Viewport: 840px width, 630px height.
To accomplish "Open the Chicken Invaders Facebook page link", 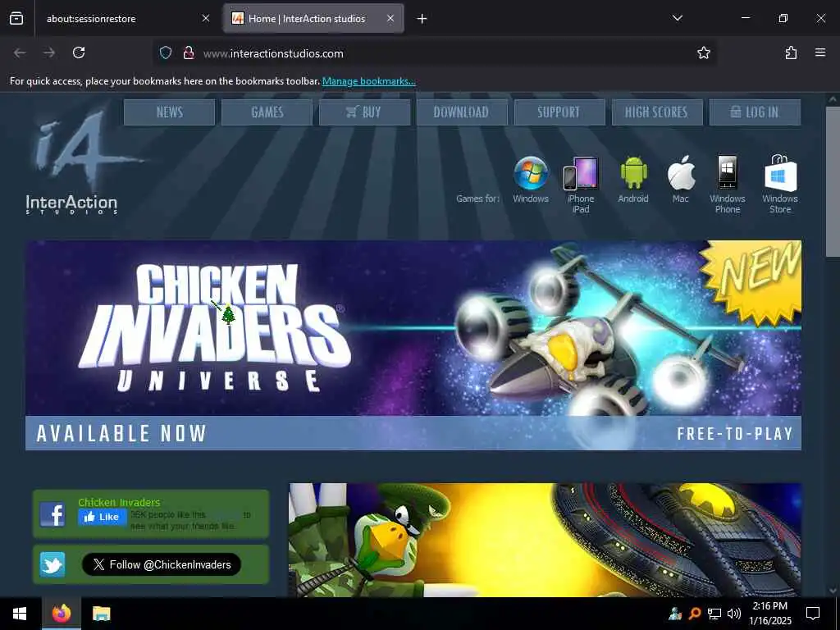I will (119, 502).
